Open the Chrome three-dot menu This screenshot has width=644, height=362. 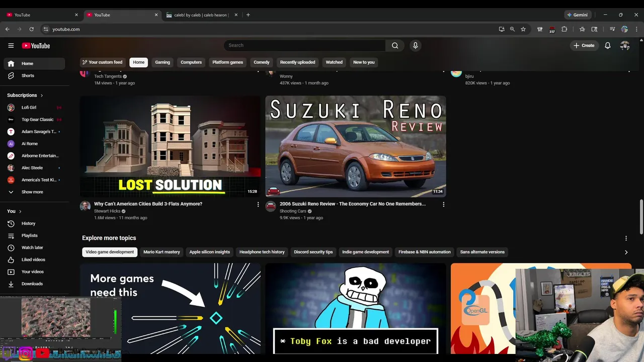tap(636, 29)
